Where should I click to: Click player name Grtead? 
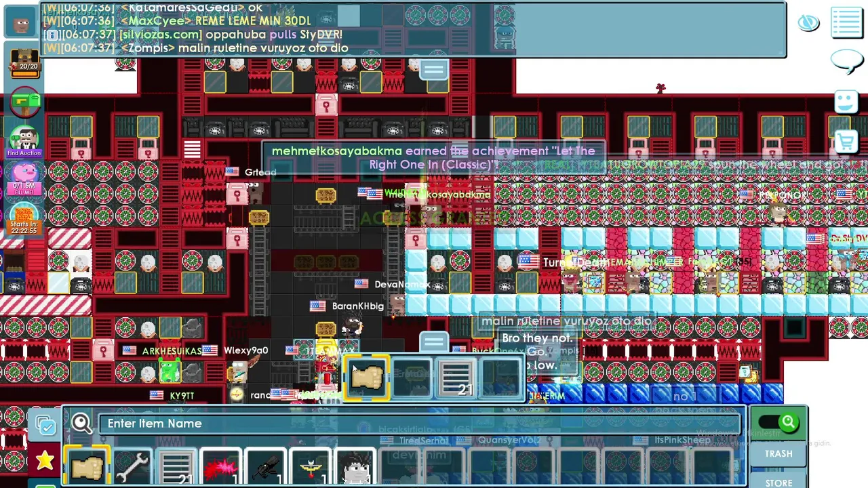point(260,172)
